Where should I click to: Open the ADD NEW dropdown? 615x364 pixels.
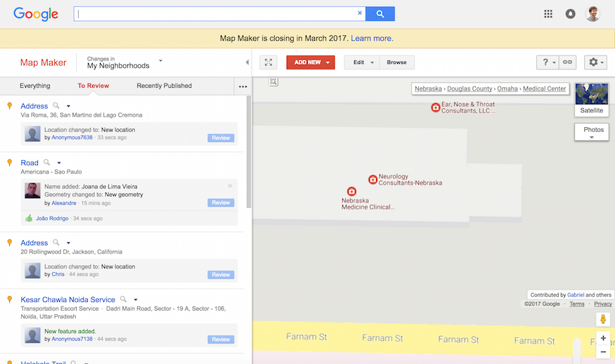pos(311,63)
